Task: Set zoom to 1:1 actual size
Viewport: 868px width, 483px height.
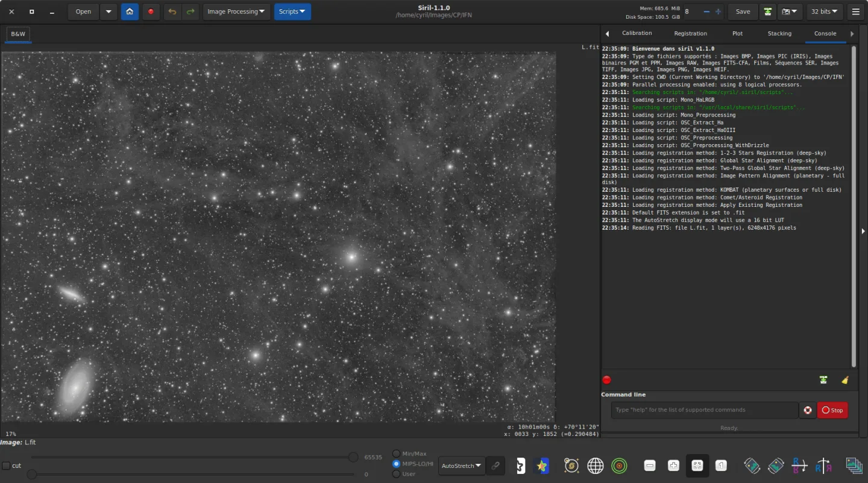Action: pos(721,466)
